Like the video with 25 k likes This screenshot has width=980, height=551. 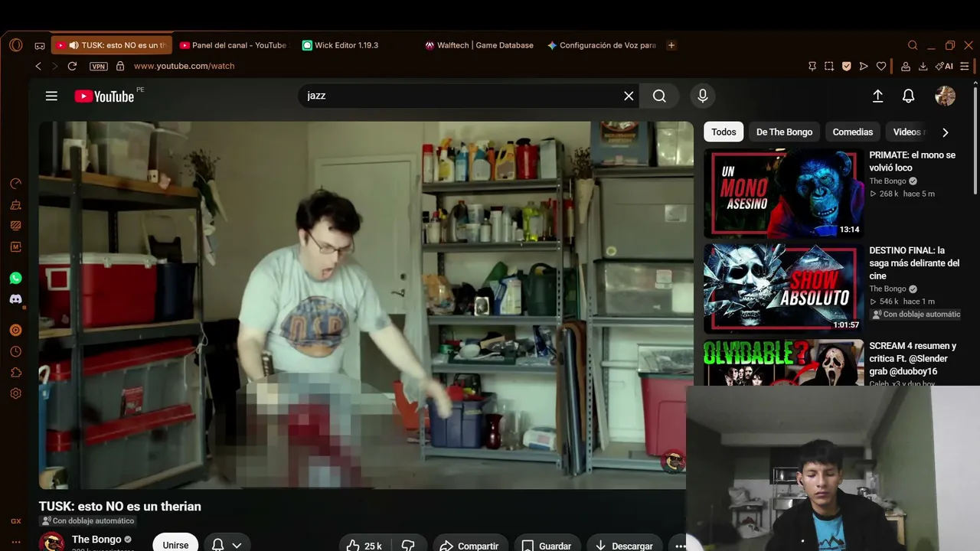click(x=364, y=546)
